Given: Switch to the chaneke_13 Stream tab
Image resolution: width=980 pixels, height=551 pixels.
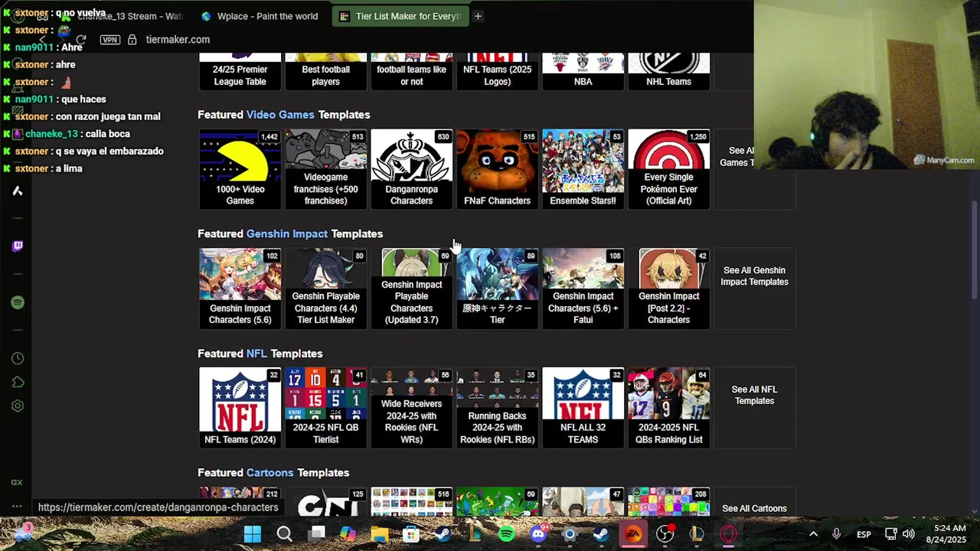Looking at the screenshot, I should pos(122,16).
